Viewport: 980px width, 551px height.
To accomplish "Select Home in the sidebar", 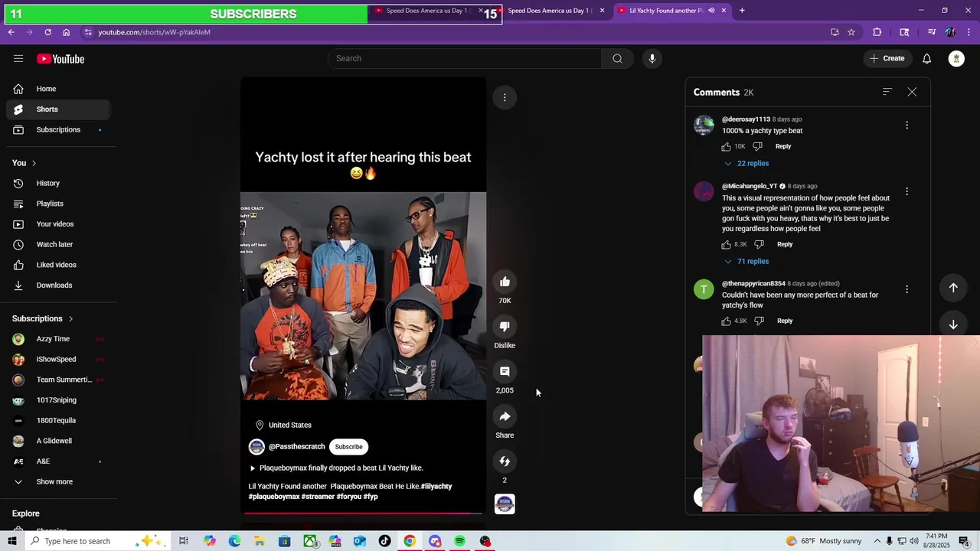I will pyautogui.click(x=58, y=89).
